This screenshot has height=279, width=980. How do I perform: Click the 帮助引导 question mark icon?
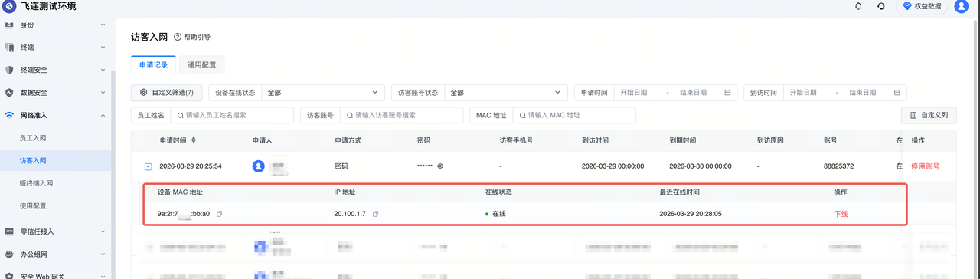178,37
